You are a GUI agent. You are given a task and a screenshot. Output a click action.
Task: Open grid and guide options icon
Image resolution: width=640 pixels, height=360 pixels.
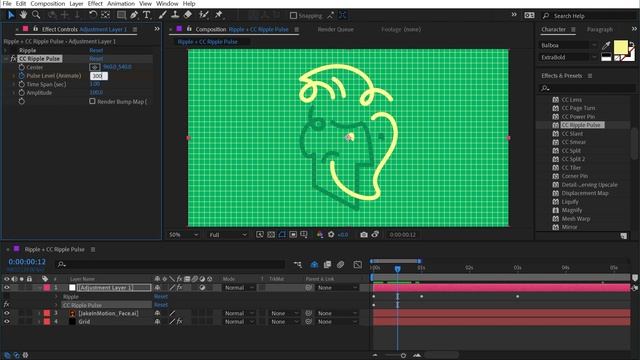[x=304, y=235]
